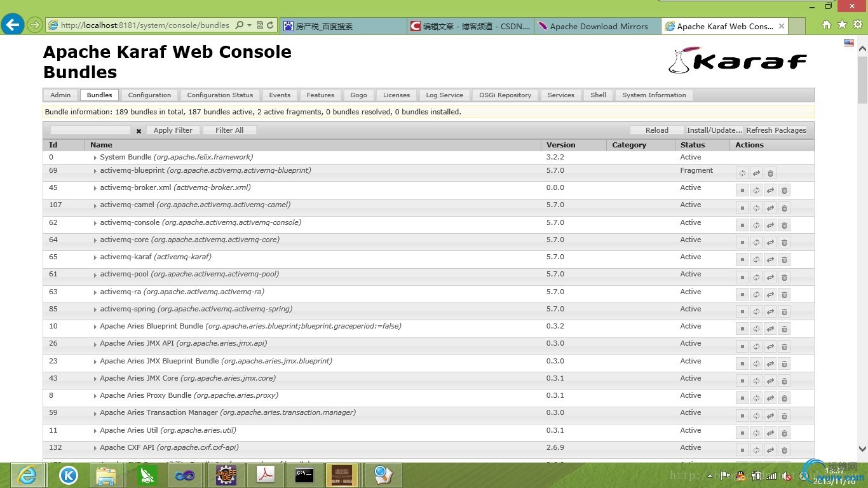Click the US flag language icon
The width and height of the screenshot is (868, 488).
pyautogui.click(x=849, y=43)
